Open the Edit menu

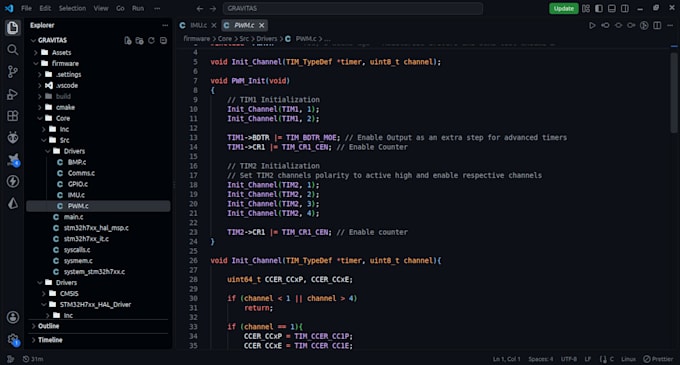45,8
